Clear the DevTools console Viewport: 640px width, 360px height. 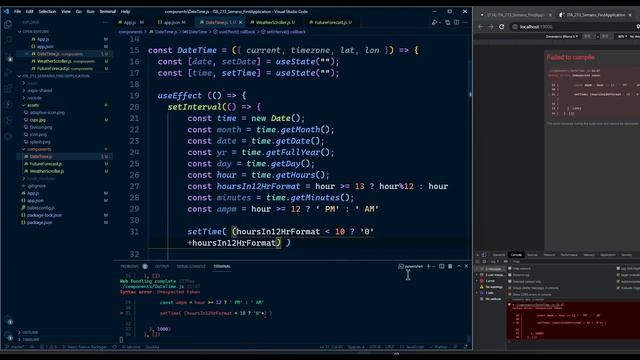484,261
